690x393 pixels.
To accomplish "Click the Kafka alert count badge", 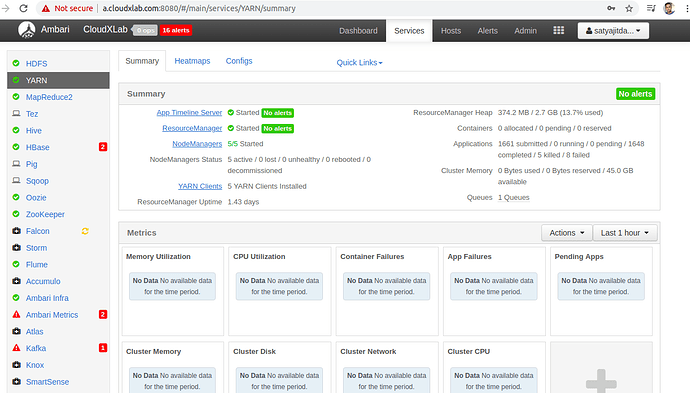I will [103, 348].
